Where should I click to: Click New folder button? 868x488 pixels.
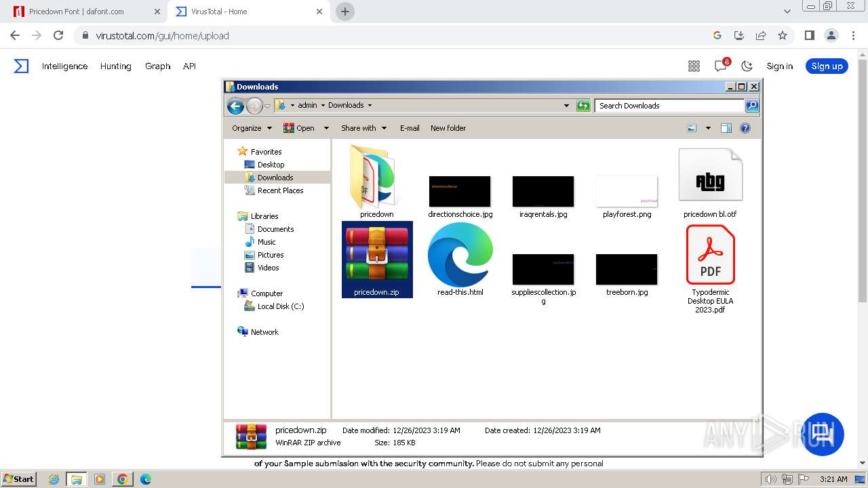coord(448,128)
